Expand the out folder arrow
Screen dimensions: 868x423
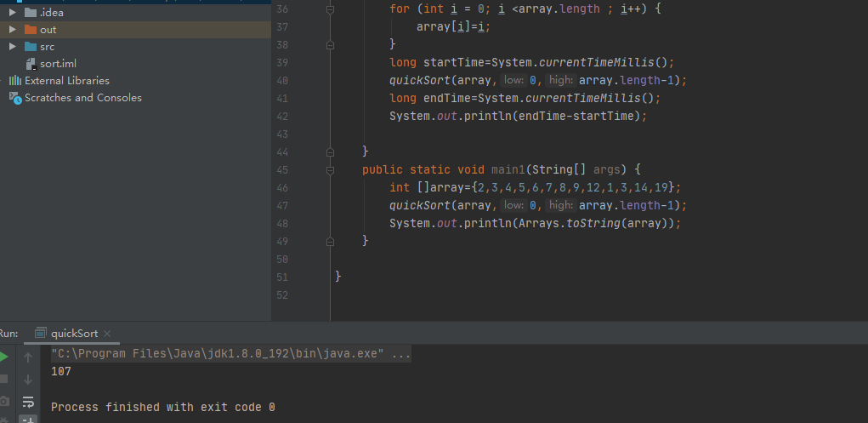coord(13,30)
